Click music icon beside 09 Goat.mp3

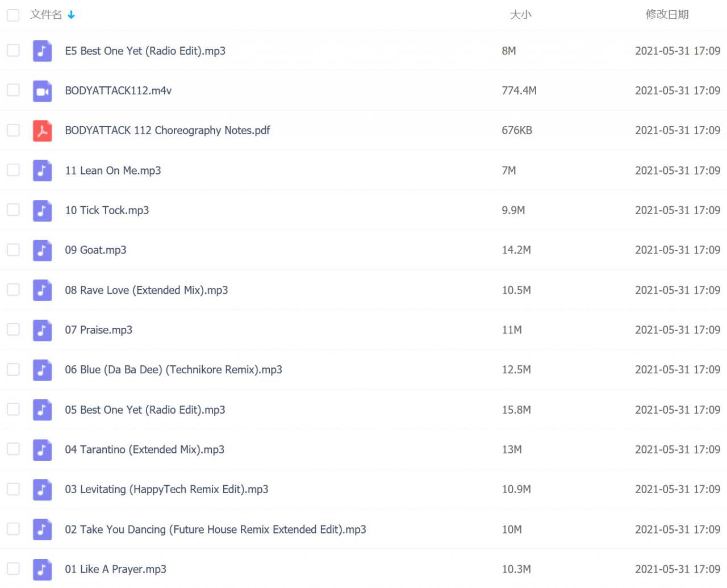click(x=42, y=250)
